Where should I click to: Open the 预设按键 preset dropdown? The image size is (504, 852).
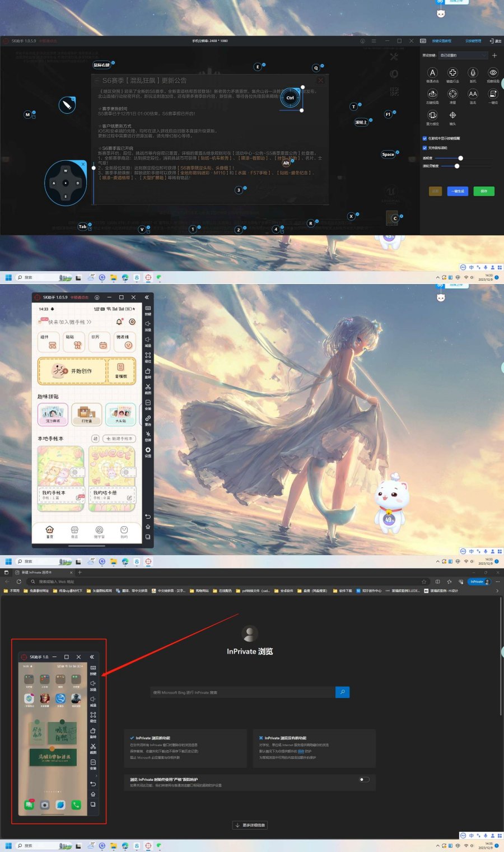point(463,55)
